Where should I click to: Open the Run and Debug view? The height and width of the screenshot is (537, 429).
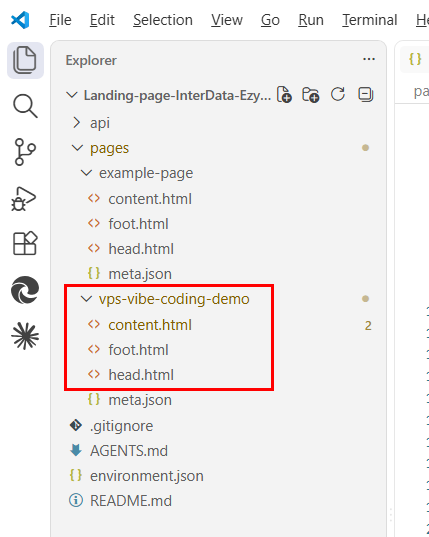click(x=23, y=199)
